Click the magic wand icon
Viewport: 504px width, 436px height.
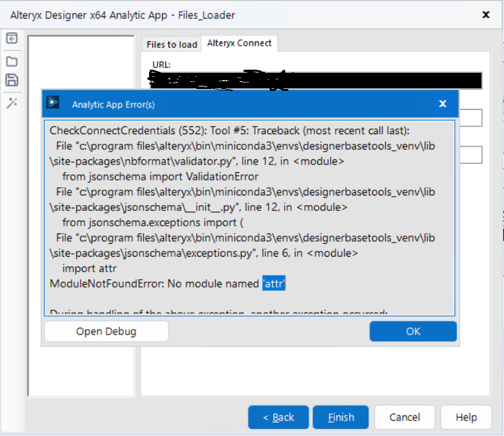click(x=12, y=103)
